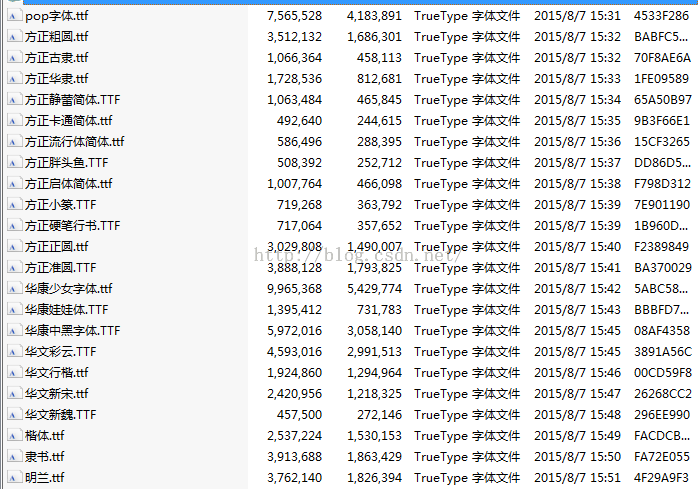Select the file name 方正卡通简体.ttf
Viewport: 700px width, 489px height.
pos(69,121)
